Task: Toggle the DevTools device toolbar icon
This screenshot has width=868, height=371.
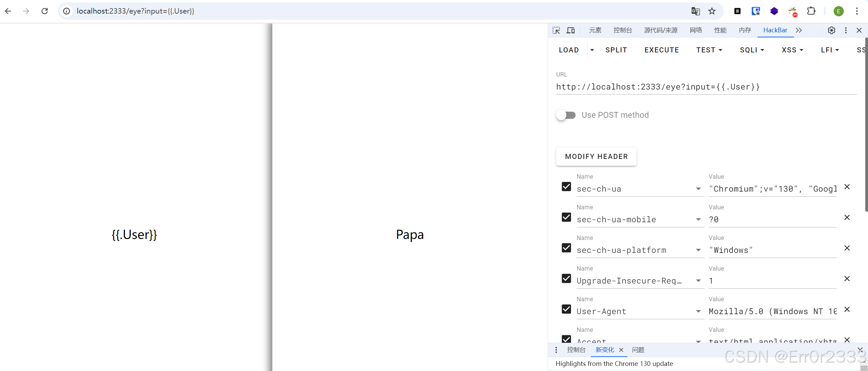Action: pyautogui.click(x=570, y=30)
